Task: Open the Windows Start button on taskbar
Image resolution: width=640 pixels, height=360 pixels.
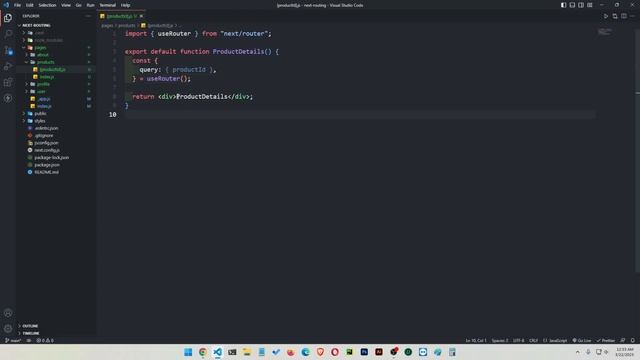Action: 188,352
